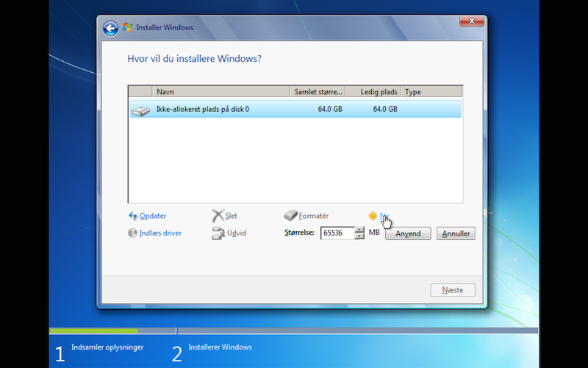Click the 'Ledig plads' column header
This screenshot has width=588, height=368.
373,91
